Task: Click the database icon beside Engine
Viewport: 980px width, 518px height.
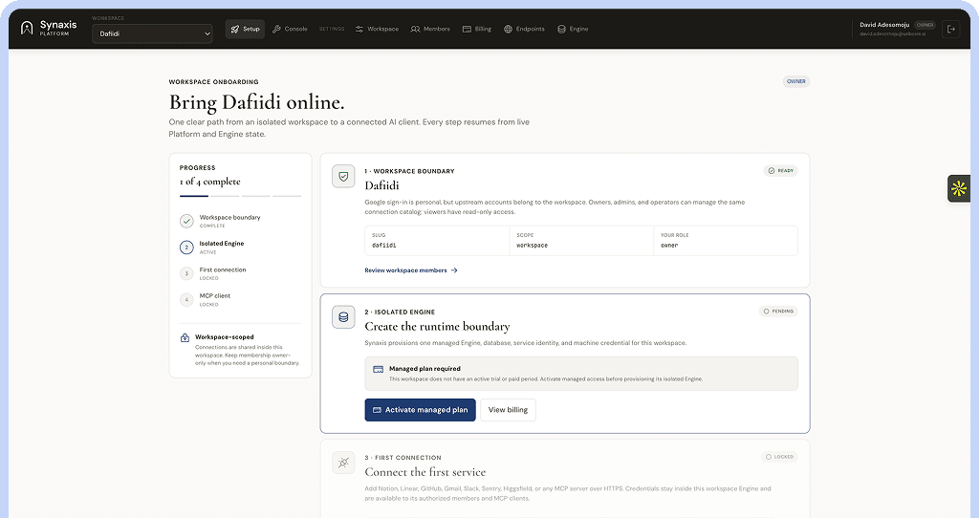Action: tap(561, 30)
